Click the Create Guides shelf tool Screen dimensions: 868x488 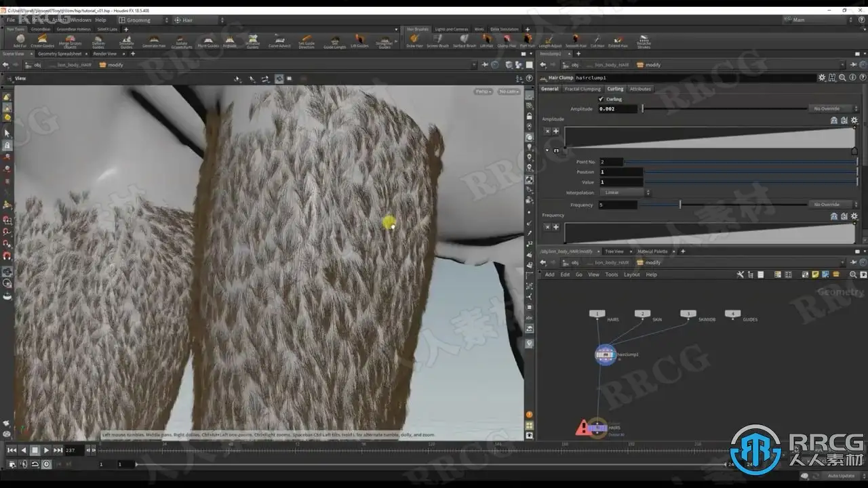tap(42, 41)
